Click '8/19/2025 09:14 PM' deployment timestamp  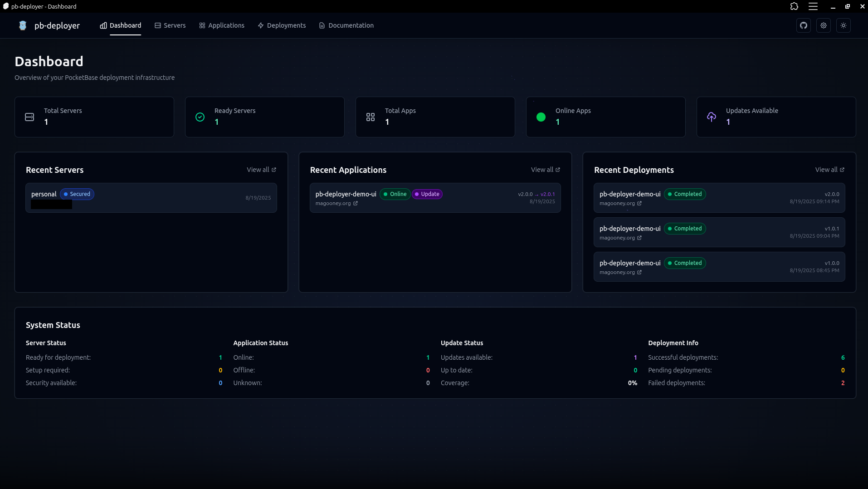tap(814, 201)
